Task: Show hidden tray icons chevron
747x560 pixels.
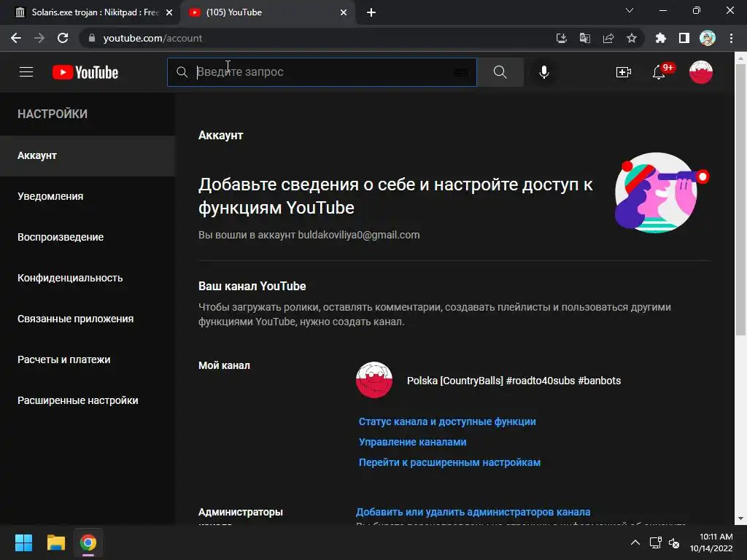Action: [635, 542]
